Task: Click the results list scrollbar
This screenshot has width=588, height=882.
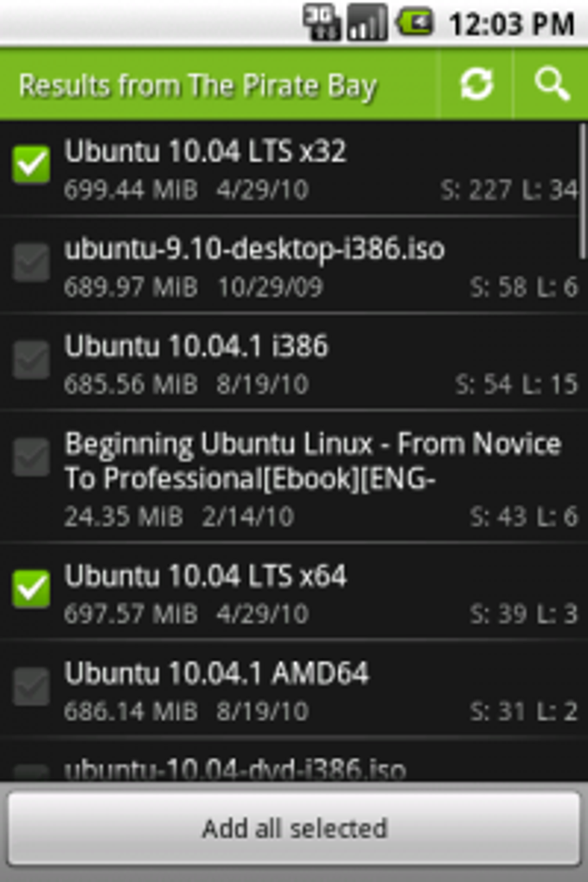Action: click(582, 190)
